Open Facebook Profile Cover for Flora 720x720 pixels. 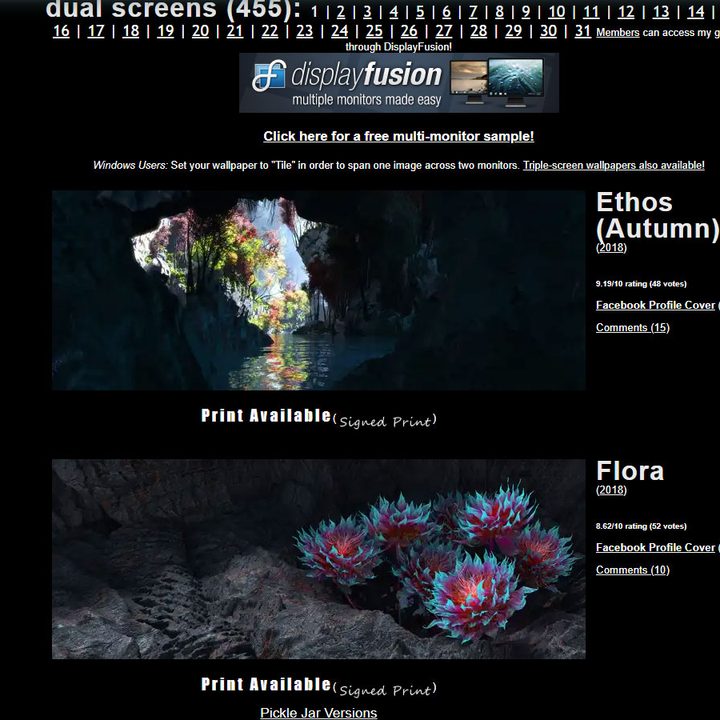point(655,547)
